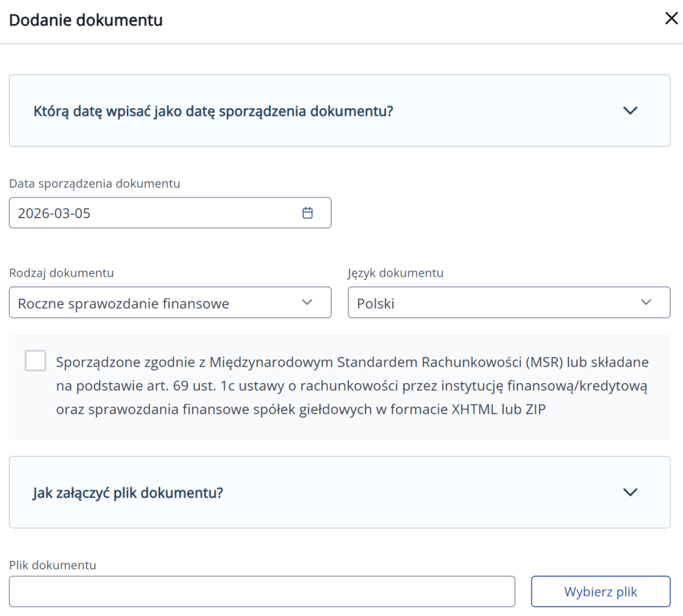Click the 'Rodzaj dokumentu' field label
Image resolution: width=683 pixels, height=616 pixels.
61,273
